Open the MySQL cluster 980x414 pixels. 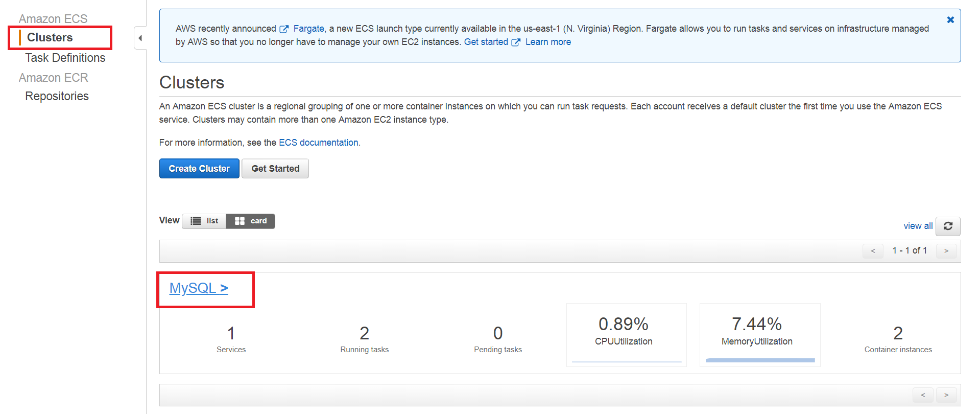199,288
